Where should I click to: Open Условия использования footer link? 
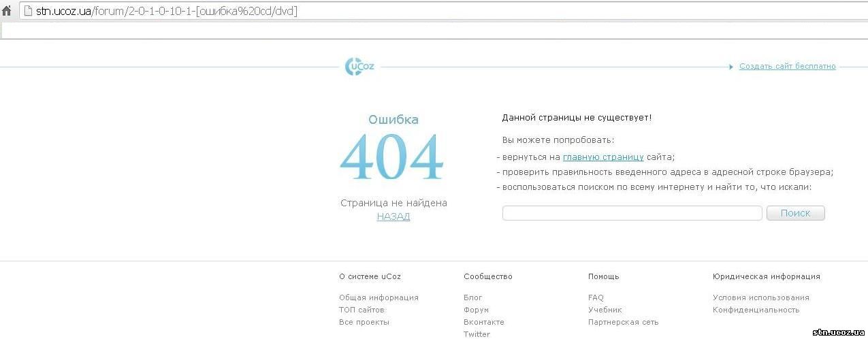[761, 297]
